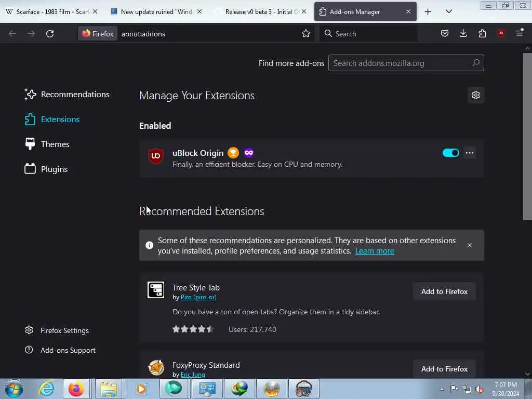Viewport: 532px width, 399px height.
Task: Click the Users: 217,740 text
Action: click(252, 329)
